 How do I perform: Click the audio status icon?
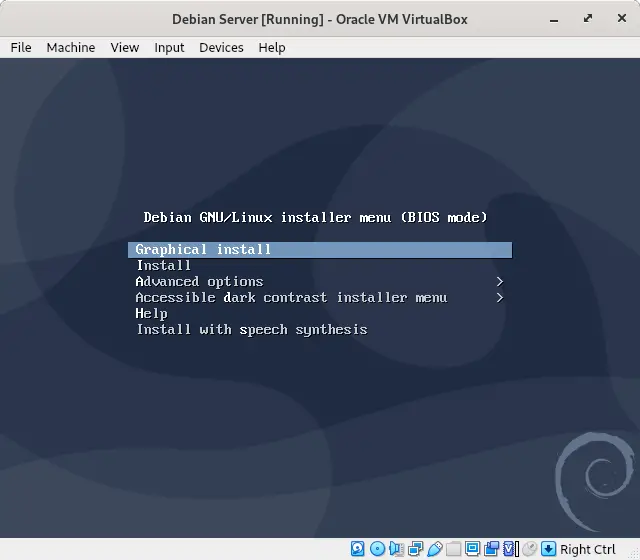pyautogui.click(x=397, y=549)
